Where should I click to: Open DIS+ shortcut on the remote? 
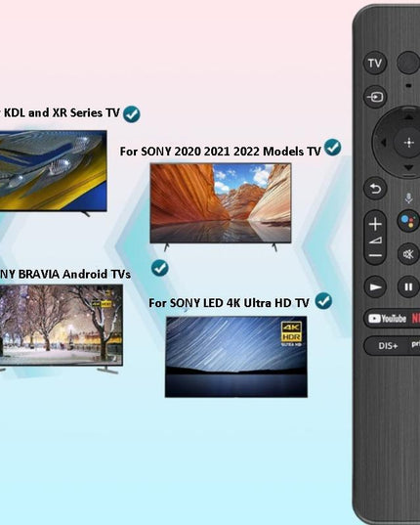click(x=388, y=346)
